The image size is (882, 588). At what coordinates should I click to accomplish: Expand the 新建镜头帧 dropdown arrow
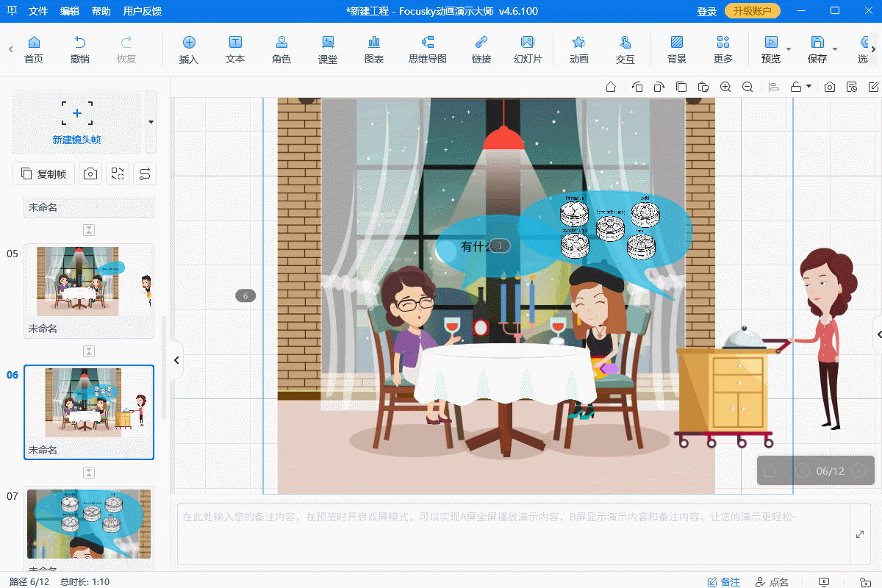pyautogui.click(x=151, y=122)
